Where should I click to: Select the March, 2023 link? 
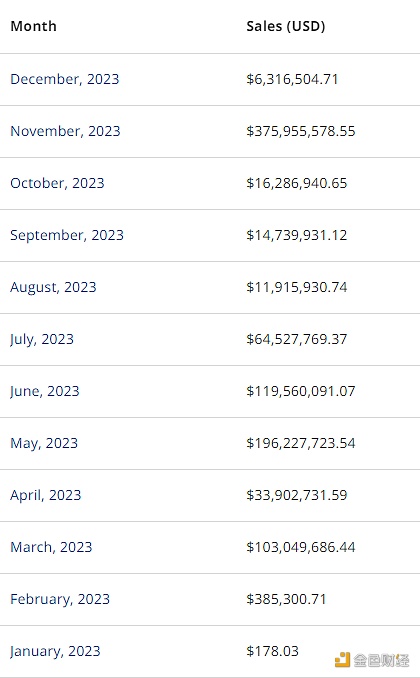51,547
